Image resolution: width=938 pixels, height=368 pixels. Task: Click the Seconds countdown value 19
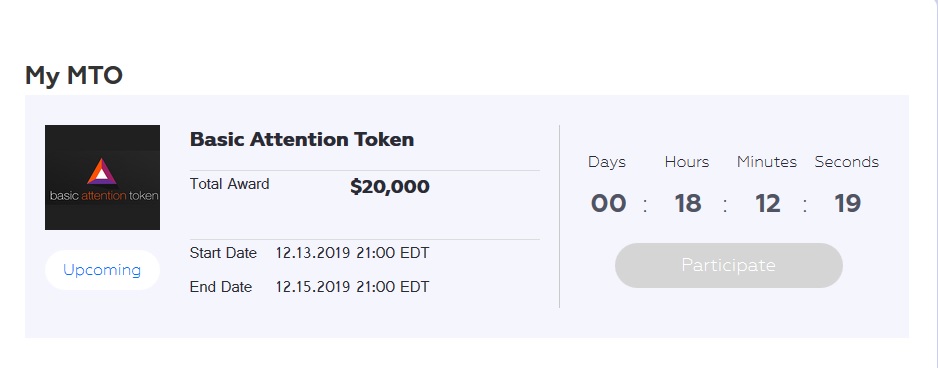[847, 203]
